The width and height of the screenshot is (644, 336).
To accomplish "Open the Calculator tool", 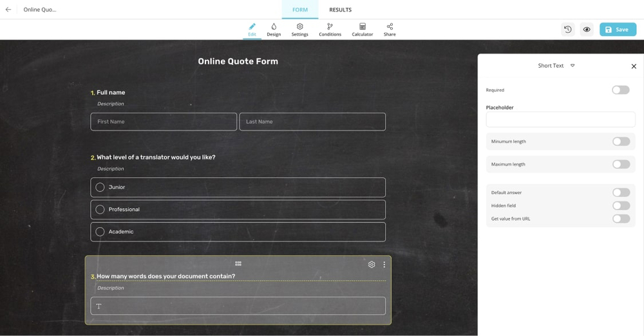I will (362, 30).
